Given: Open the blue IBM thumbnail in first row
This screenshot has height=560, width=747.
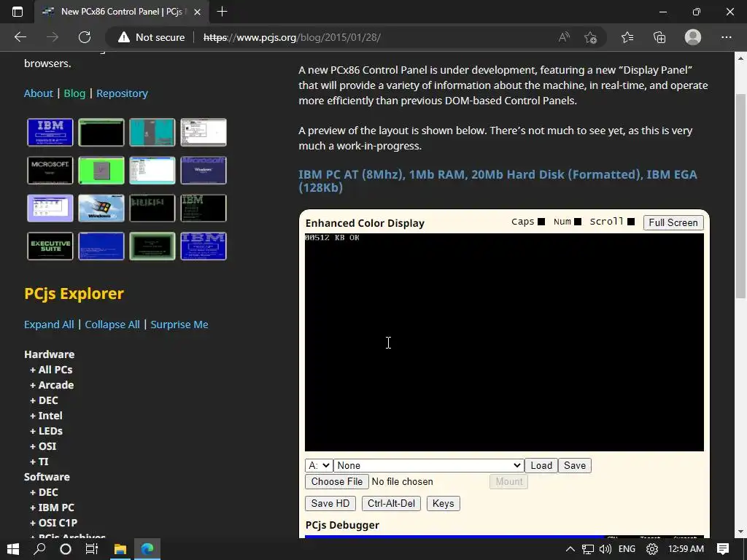Looking at the screenshot, I should (50, 133).
